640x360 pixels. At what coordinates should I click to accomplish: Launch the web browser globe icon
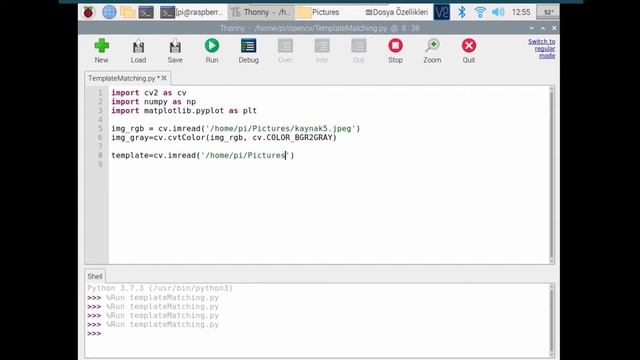109,12
